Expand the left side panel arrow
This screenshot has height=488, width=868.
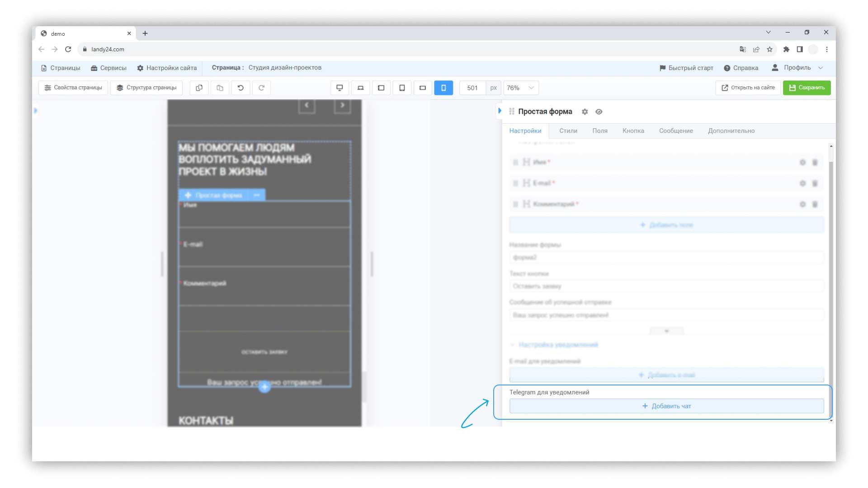[35, 110]
